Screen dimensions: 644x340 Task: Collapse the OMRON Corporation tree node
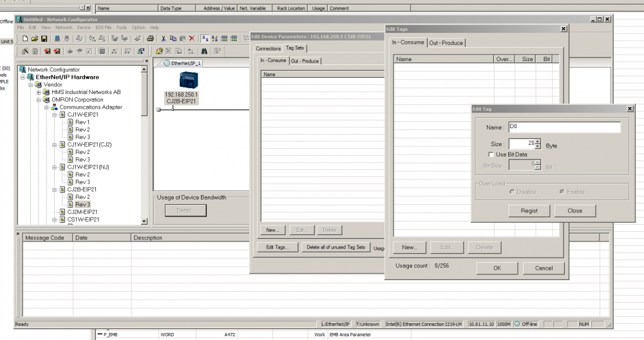click(x=39, y=100)
